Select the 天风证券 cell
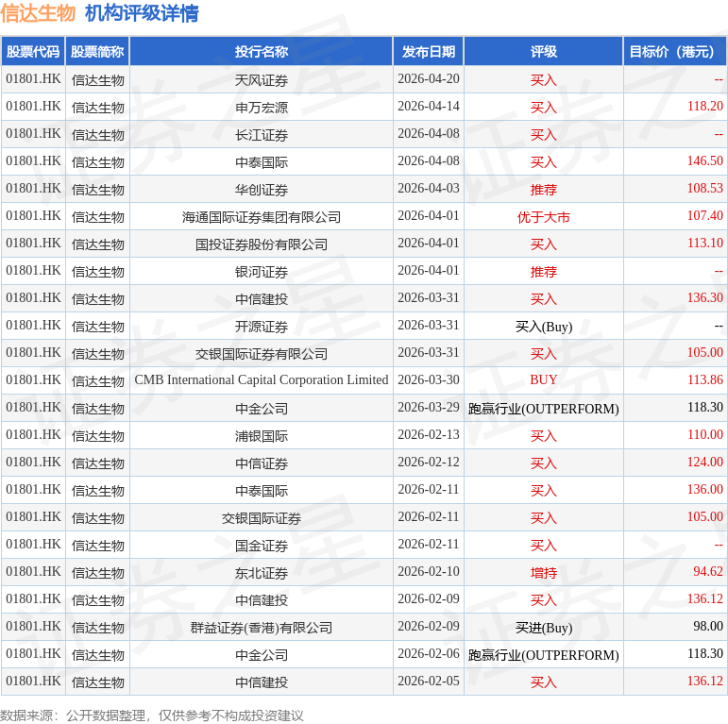The width and height of the screenshot is (728, 724). (262, 80)
